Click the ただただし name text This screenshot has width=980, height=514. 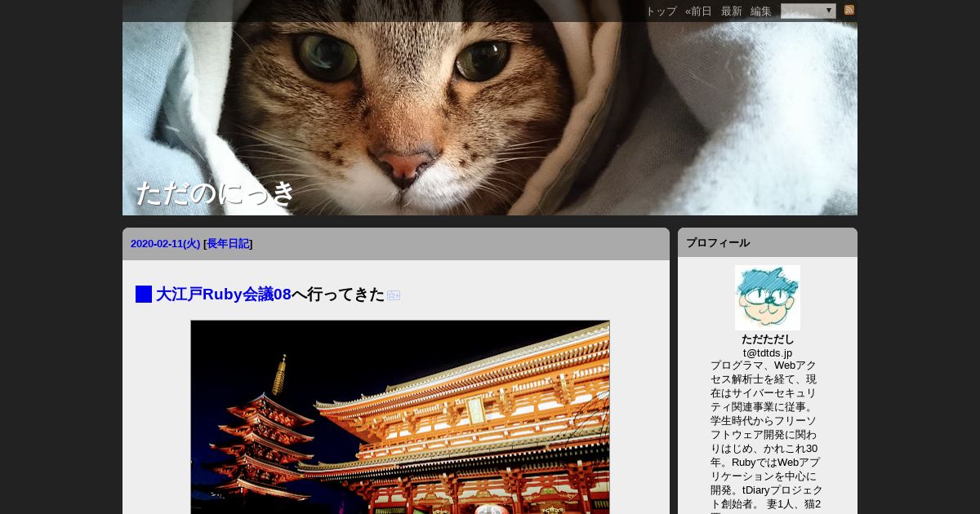coord(768,339)
